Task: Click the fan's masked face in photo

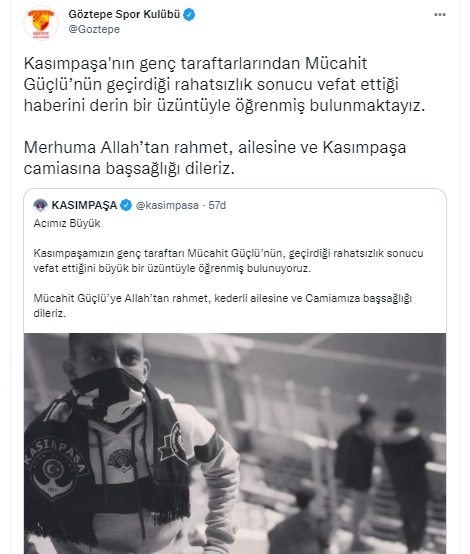Action: tap(106, 376)
